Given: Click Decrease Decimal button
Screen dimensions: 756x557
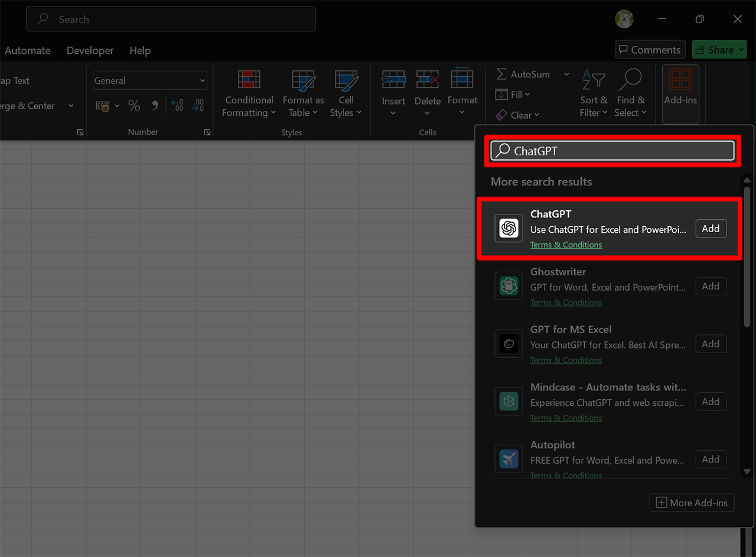Looking at the screenshot, I should click(x=197, y=106).
